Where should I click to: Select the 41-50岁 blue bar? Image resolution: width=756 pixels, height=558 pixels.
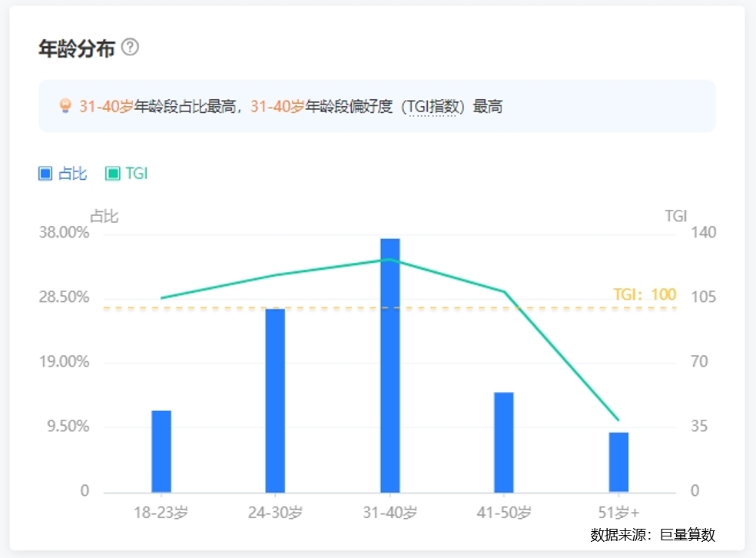(504, 442)
